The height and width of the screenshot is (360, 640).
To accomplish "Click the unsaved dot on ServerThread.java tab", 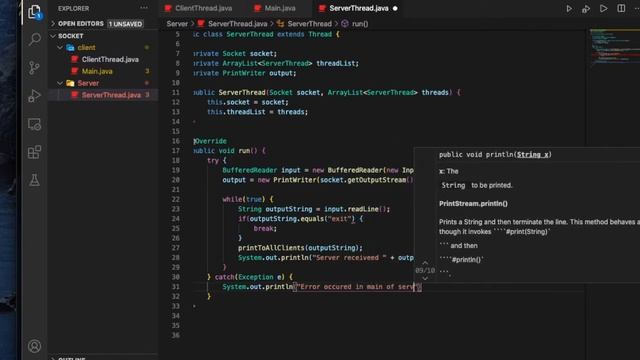I will point(395,8).
